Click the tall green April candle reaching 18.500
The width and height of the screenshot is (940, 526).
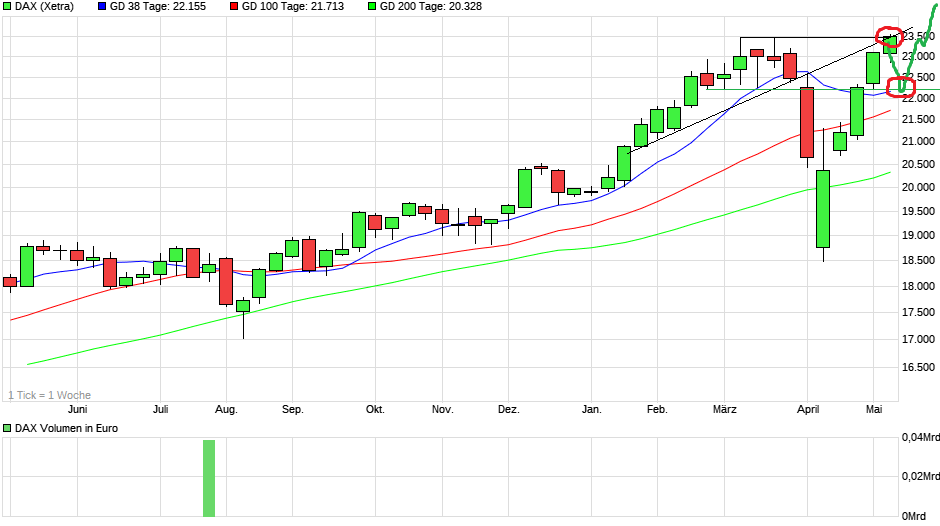(823, 209)
